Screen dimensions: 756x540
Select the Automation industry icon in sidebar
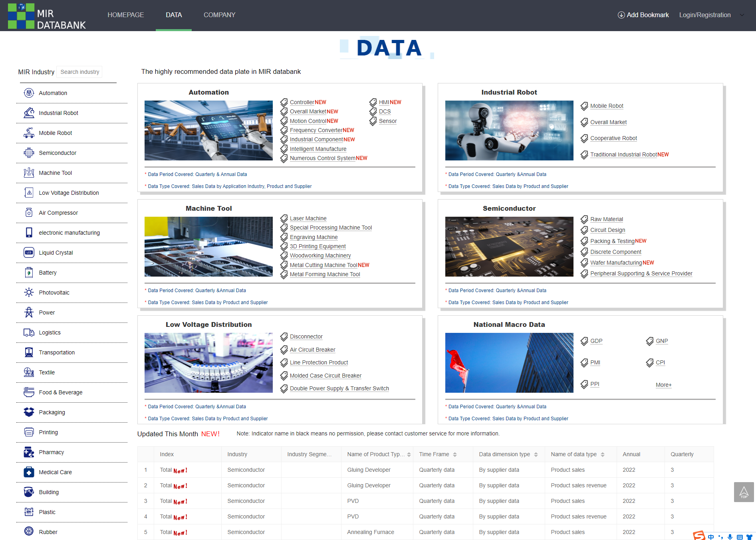tap(29, 93)
